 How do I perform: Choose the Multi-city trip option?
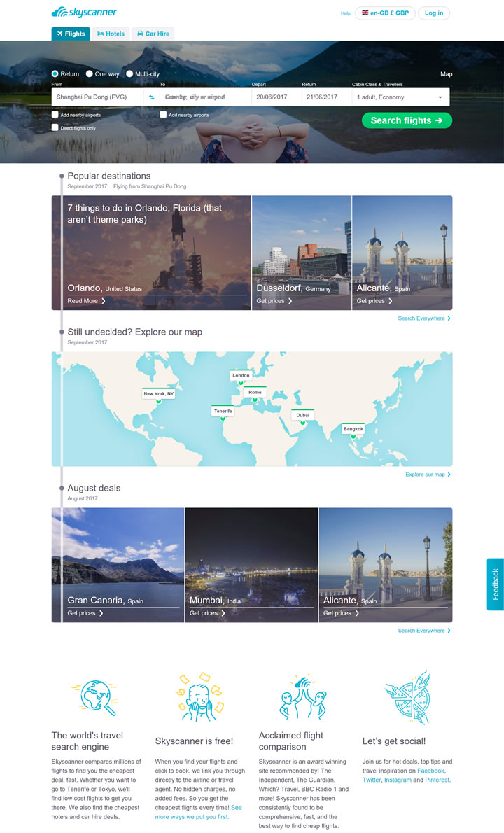click(129, 73)
